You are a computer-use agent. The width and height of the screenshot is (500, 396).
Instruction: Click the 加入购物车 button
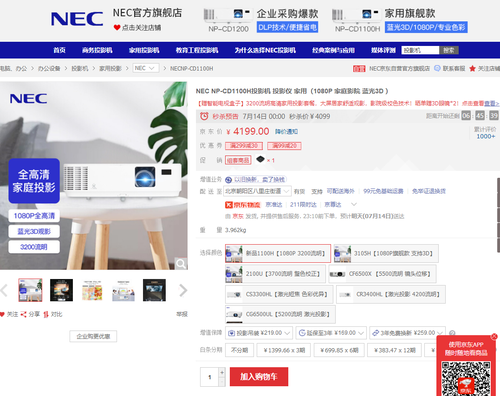[x=259, y=377]
